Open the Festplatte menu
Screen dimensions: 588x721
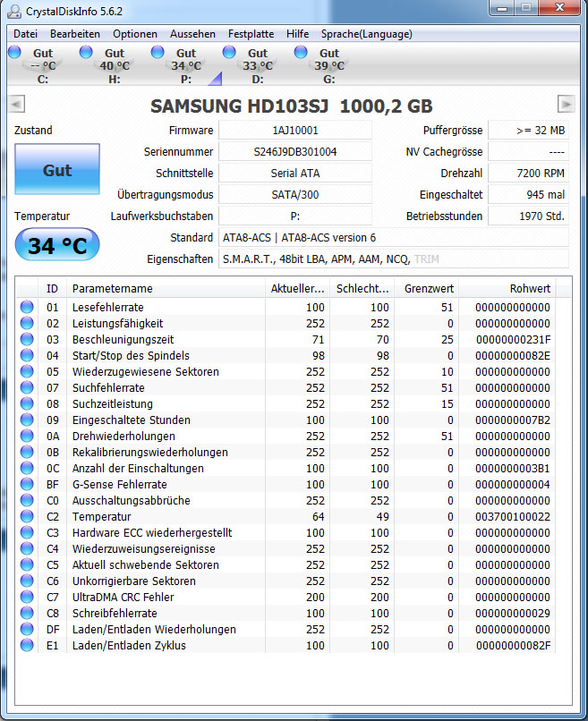(x=251, y=34)
